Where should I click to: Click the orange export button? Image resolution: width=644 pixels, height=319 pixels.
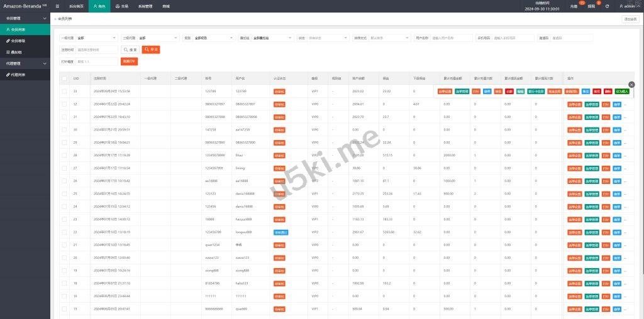(151, 50)
